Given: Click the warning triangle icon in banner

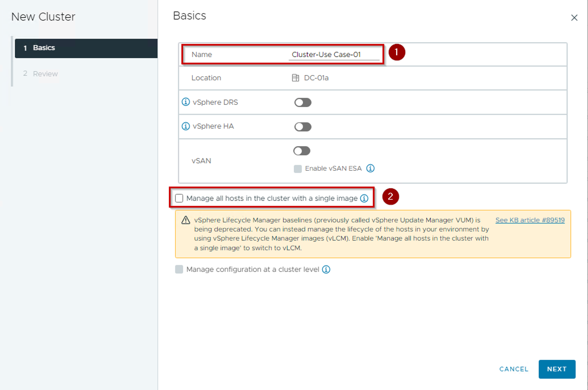Looking at the screenshot, I should click(x=186, y=220).
